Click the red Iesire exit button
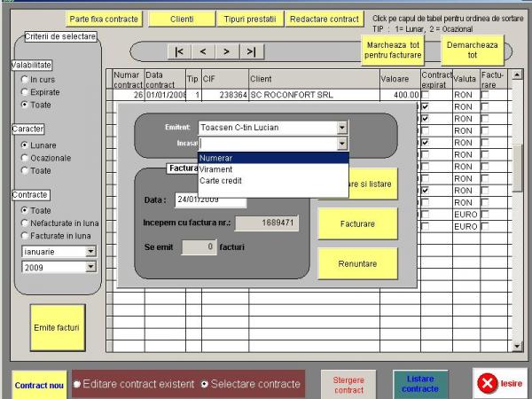Image resolution: width=532 pixels, height=399 pixels. 499,382
